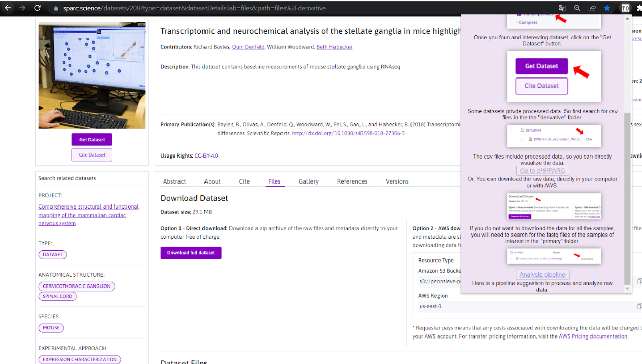The image size is (642, 364).
Task: Open the TO extension icon
Action: point(625,8)
